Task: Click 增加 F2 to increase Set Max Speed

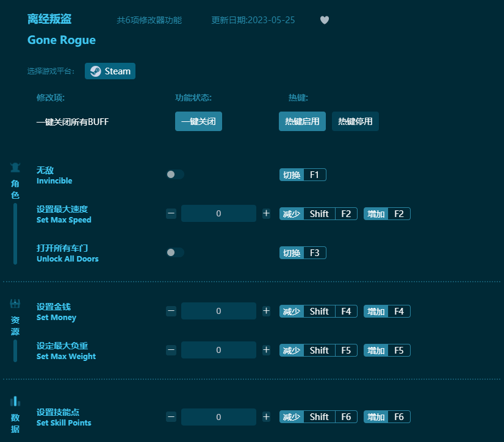Action: click(x=387, y=213)
